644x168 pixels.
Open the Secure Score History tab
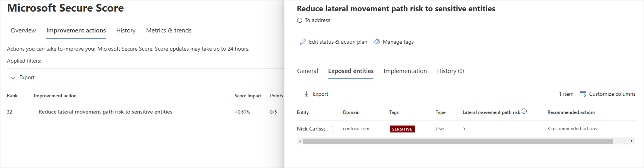(126, 31)
